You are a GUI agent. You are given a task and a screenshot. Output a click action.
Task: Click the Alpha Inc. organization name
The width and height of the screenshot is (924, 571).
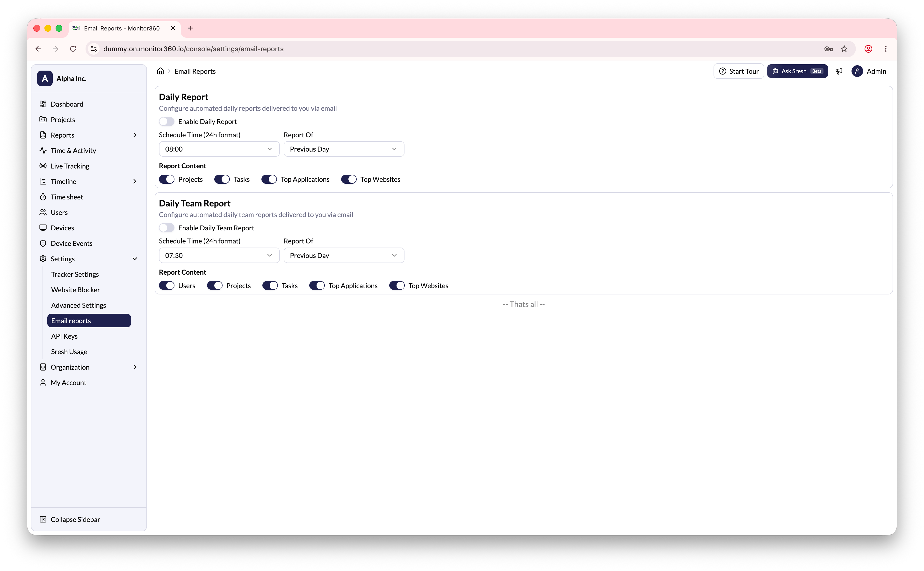click(71, 79)
